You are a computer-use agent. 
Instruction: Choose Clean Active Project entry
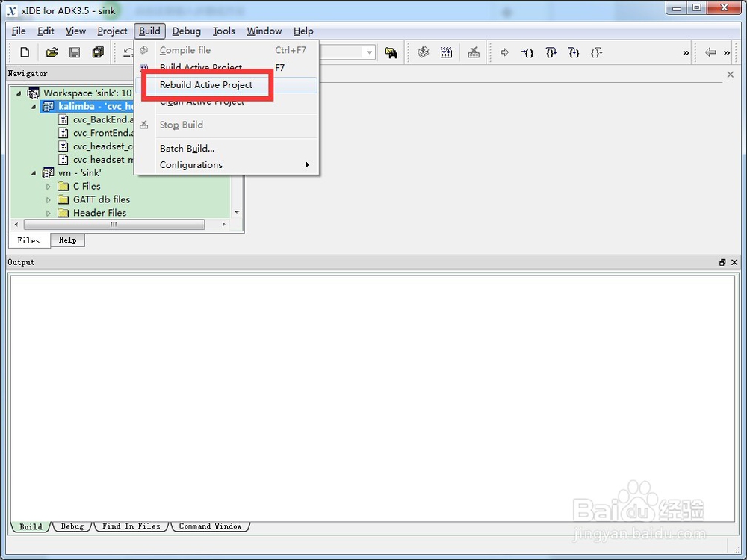tap(226, 102)
